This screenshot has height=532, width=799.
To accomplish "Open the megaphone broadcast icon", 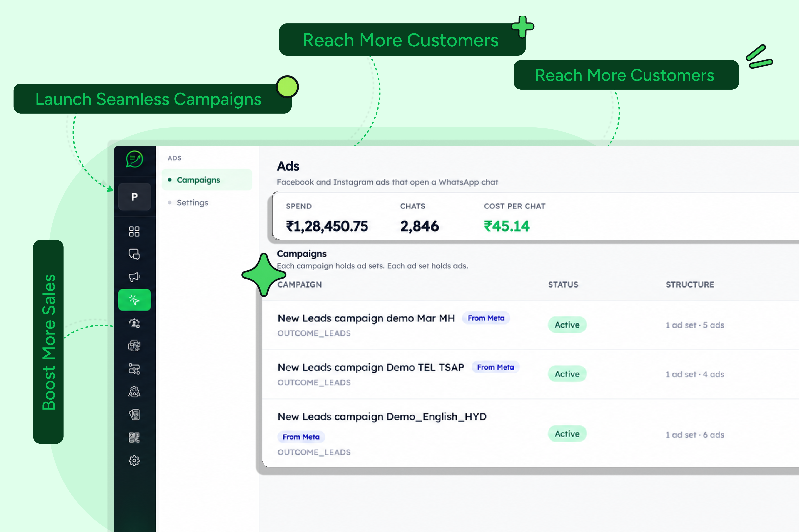I will [x=134, y=277].
